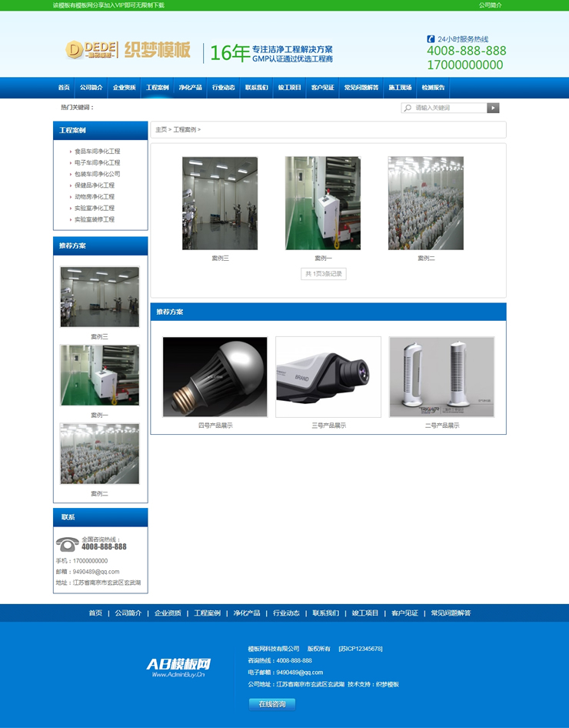Open 净化产品 in the top navigation bar
Screen dimensions: 569x728
190,88
